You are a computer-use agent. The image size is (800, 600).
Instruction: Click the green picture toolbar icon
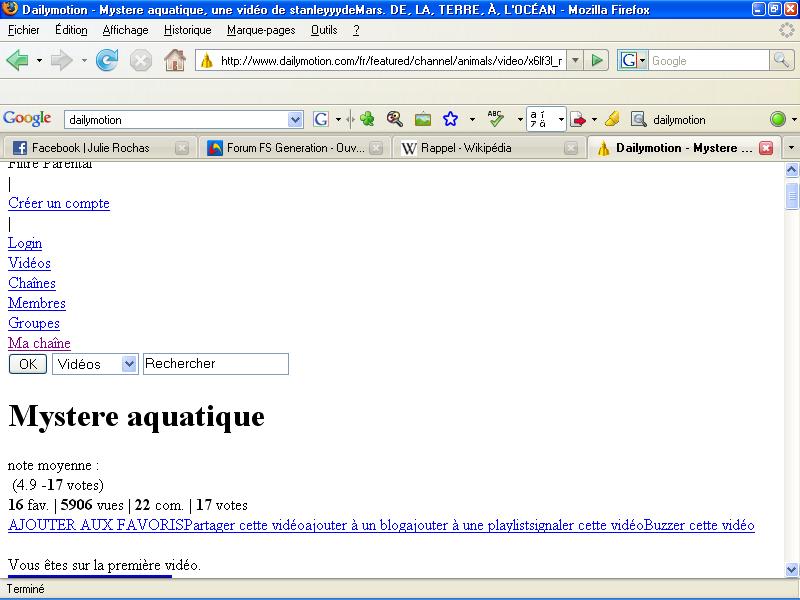coord(422,119)
